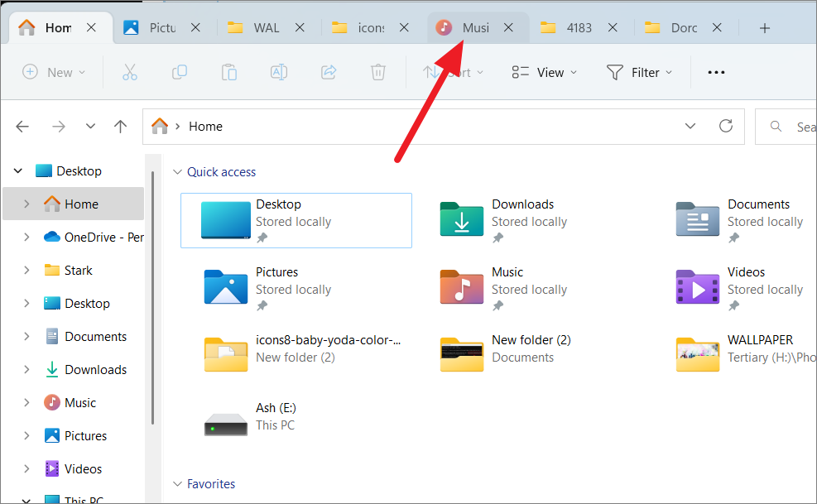The height and width of the screenshot is (504, 817).
Task: Expand OneDrive node in navigation pane
Action: pos(26,238)
